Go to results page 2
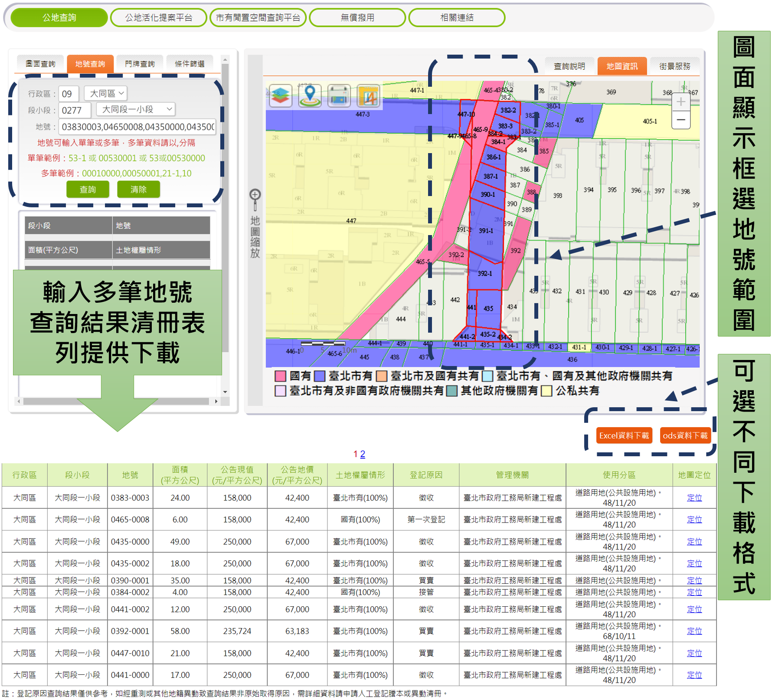Image resolution: width=772 pixels, height=700 pixels. click(x=363, y=454)
